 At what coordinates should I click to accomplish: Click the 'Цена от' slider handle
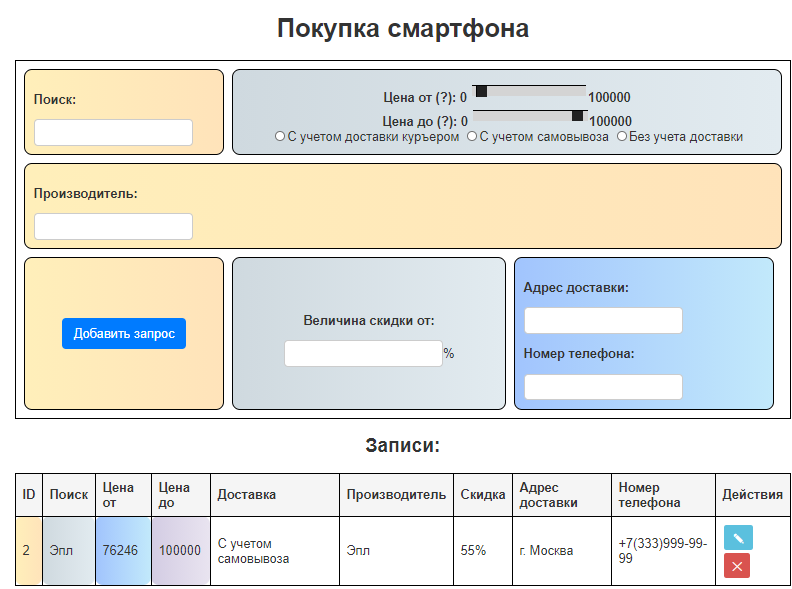pyautogui.click(x=481, y=92)
